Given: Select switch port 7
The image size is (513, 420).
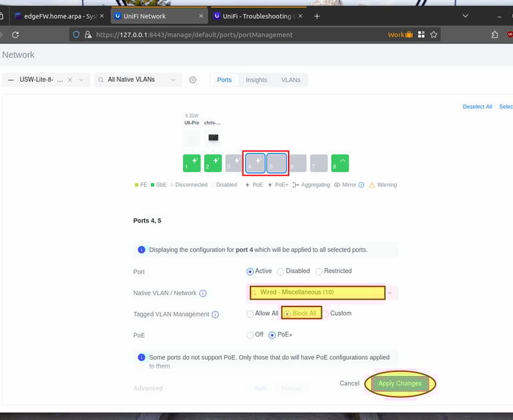Looking at the screenshot, I should click(319, 163).
